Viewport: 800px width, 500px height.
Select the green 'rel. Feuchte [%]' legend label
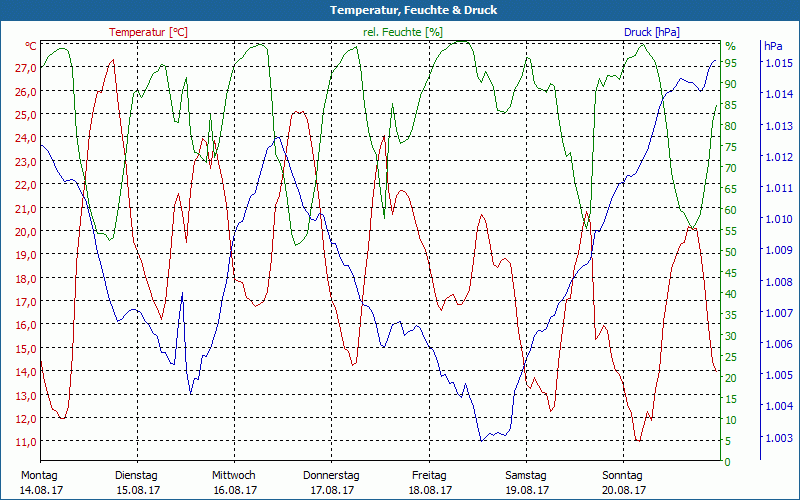[403, 32]
